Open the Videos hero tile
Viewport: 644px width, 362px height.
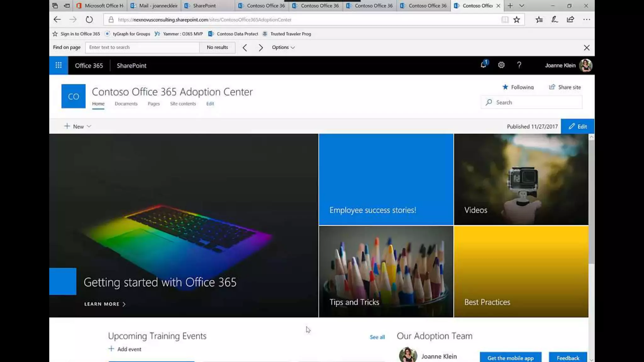[521, 179]
